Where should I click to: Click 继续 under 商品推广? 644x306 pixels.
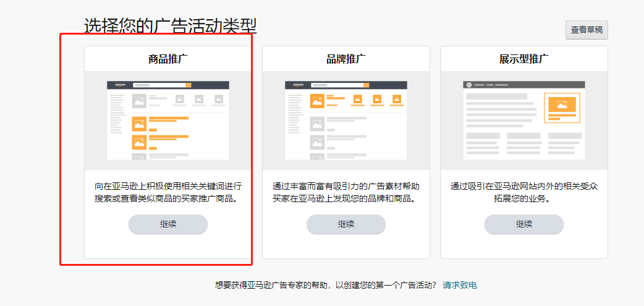click(x=168, y=224)
